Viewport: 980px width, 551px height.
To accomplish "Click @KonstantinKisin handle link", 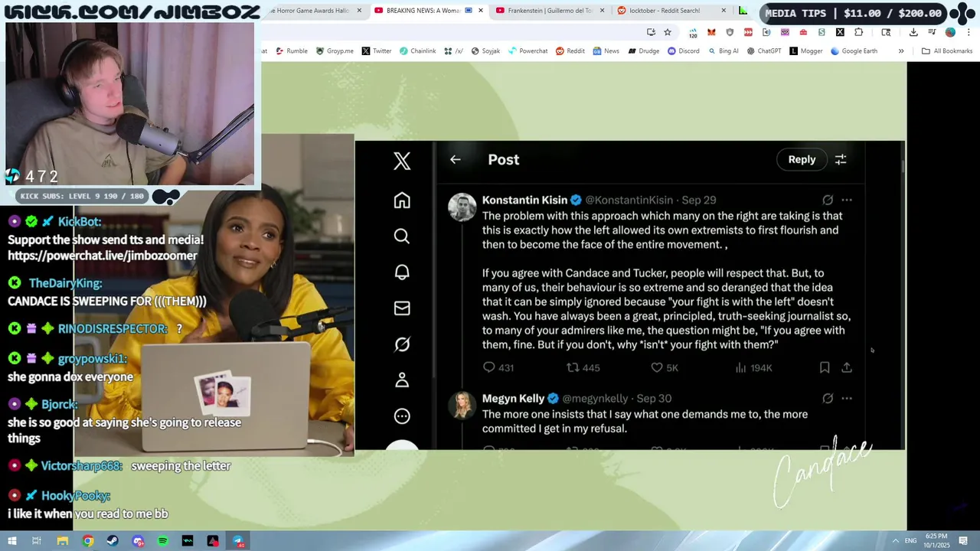I will [629, 200].
